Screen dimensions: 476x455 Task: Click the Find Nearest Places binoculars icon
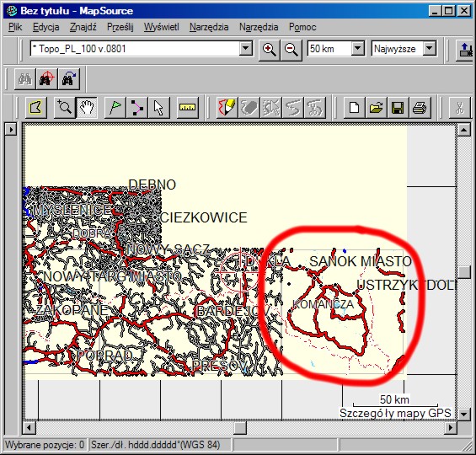coord(46,79)
